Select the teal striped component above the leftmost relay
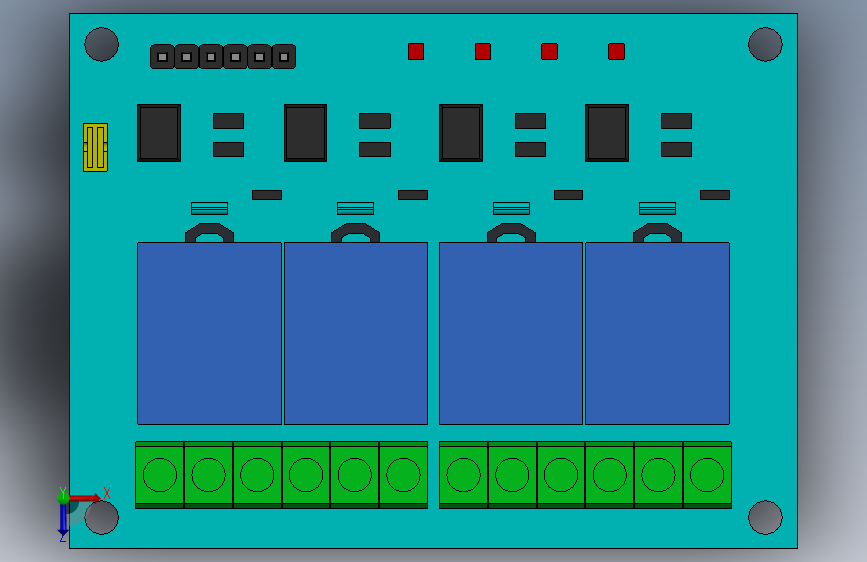The width and height of the screenshot is (867, 562). [210, 209]
